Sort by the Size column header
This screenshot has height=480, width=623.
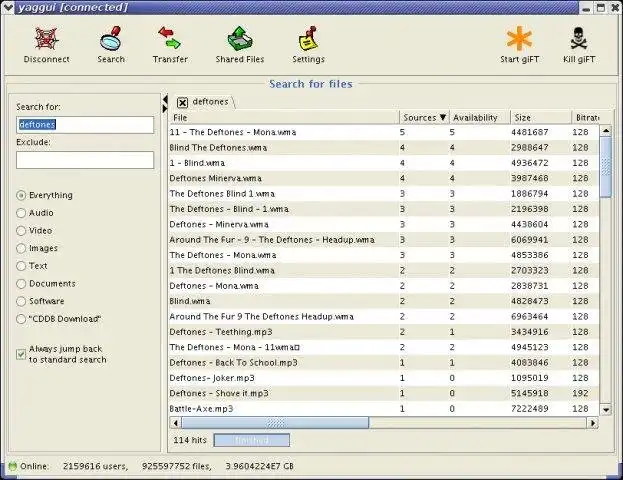click(541, 118)
